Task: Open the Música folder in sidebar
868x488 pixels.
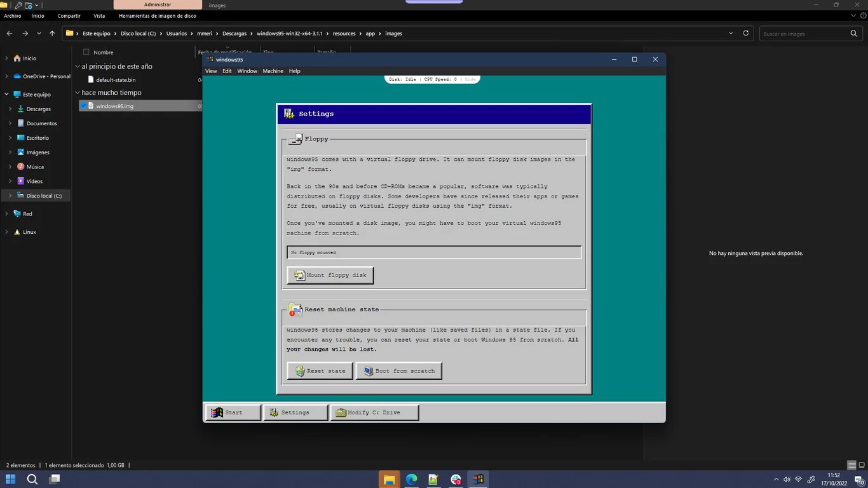Action: pyautogui.click(x=35, y=166)
